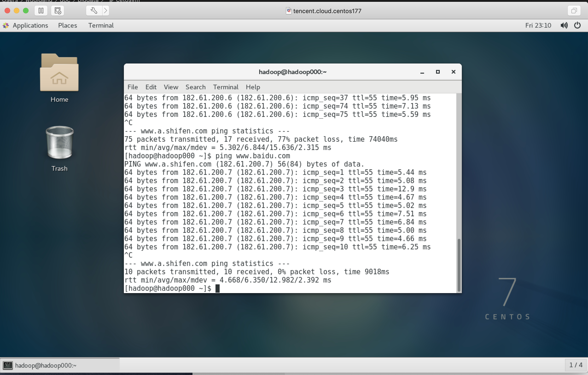Click the 'ping www.baidu.com' command text
The image size is (588, 375).
pos(253,156)
